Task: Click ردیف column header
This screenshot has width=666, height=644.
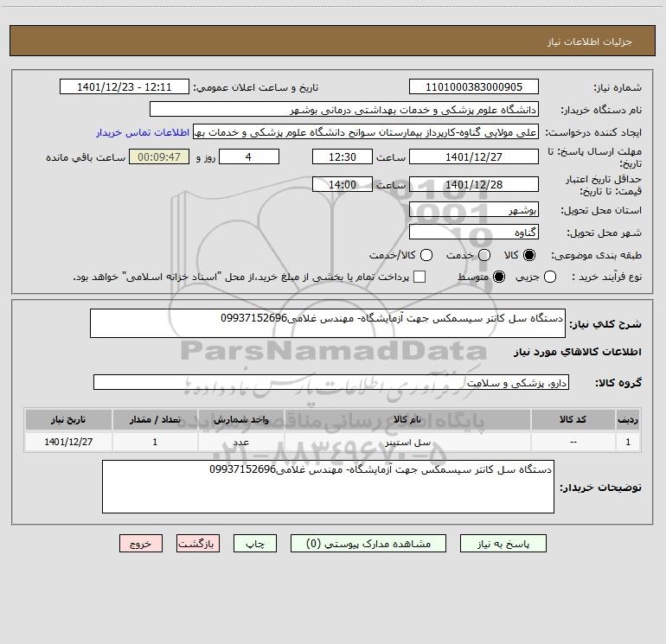Action: pos(628,420)
